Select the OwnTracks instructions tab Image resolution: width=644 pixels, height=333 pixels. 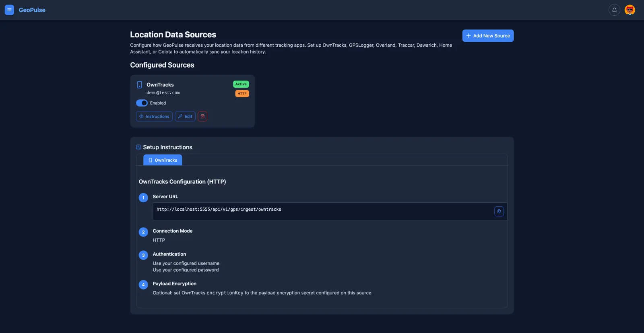point(163,160)
